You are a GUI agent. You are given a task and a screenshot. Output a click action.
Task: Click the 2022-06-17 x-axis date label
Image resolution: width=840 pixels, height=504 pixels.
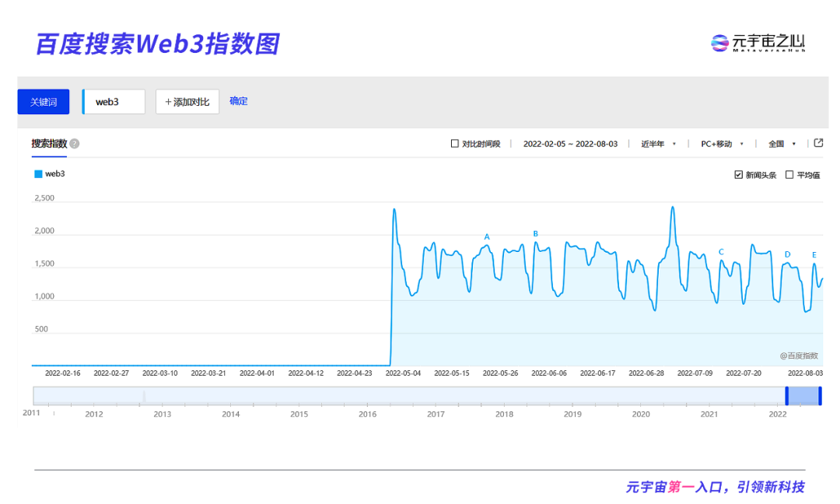coord(597,373)
